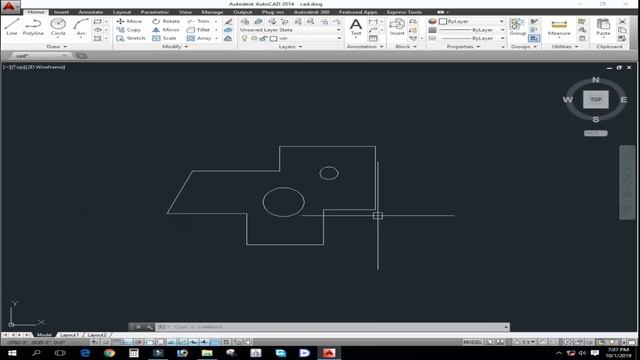Screen dimensions: 640x360
Task: Select the Circle tool
Action: click(58, 27)
